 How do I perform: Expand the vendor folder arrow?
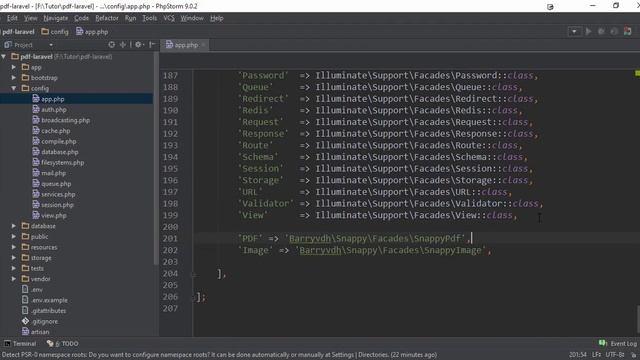click(14, 279)
